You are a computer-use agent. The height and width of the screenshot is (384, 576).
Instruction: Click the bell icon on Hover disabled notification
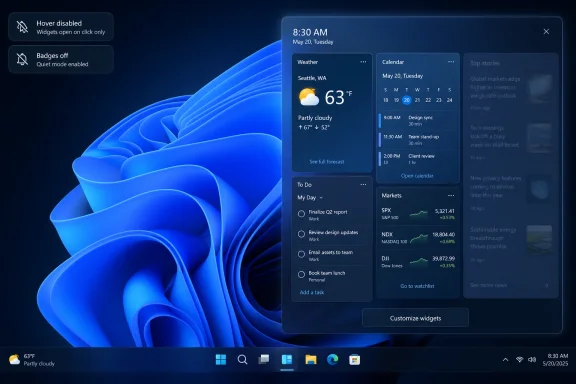pos(22,27)
